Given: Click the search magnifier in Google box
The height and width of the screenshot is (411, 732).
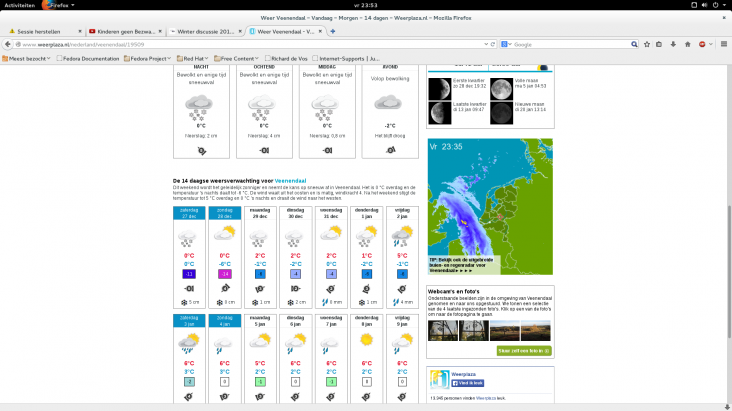Looking at the screenshot, I should coord(634,44).
